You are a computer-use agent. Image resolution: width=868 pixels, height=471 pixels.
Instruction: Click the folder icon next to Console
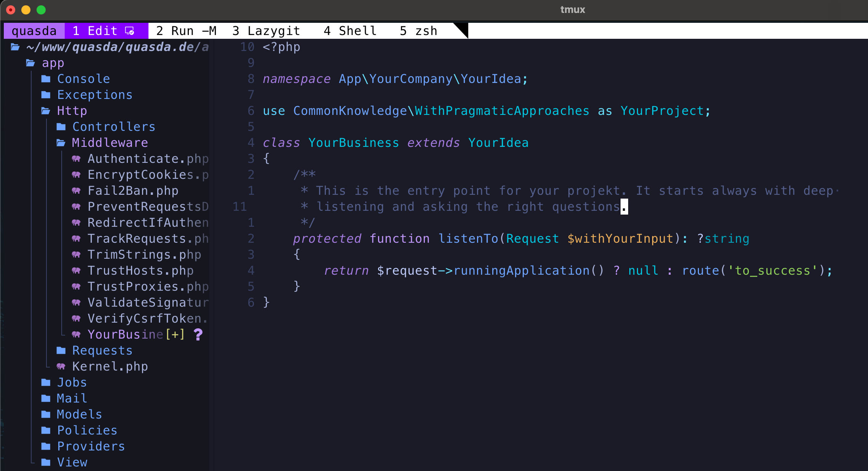coord(46,79)
